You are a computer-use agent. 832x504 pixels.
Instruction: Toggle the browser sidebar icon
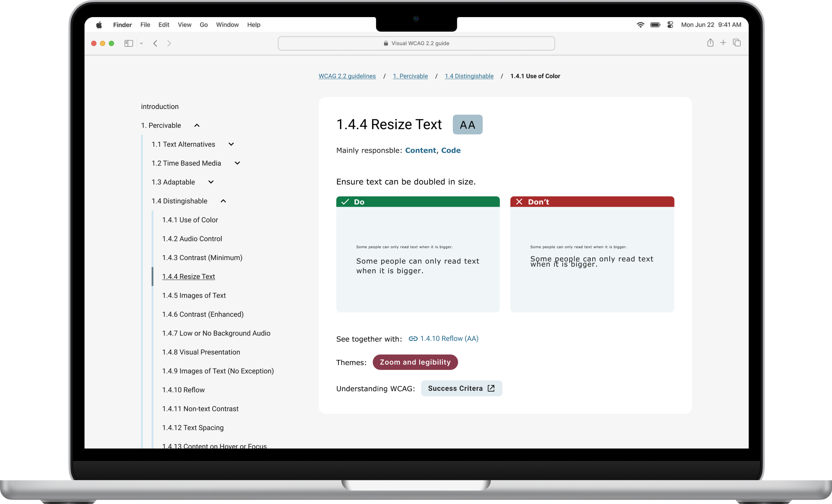129,43
